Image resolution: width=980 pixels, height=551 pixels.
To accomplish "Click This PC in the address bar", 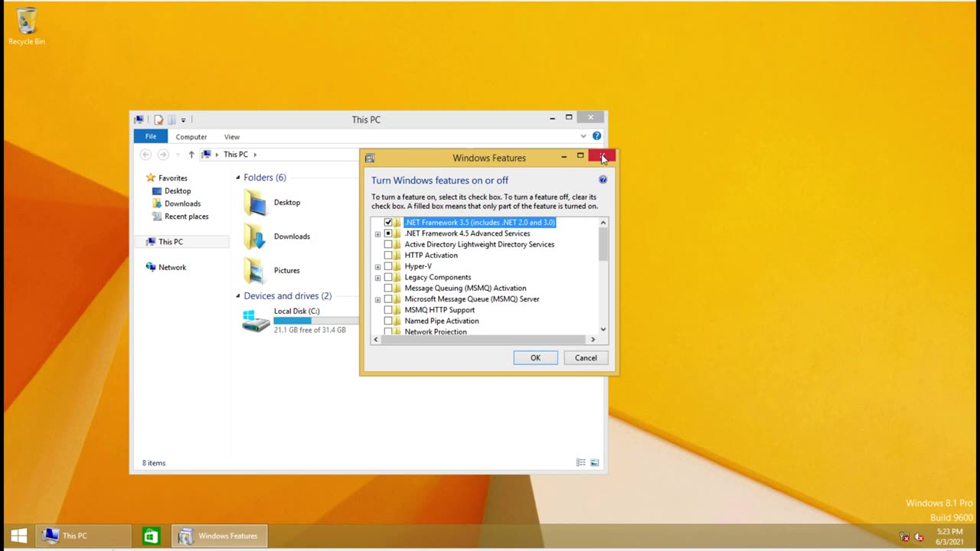I will [236, 155].
